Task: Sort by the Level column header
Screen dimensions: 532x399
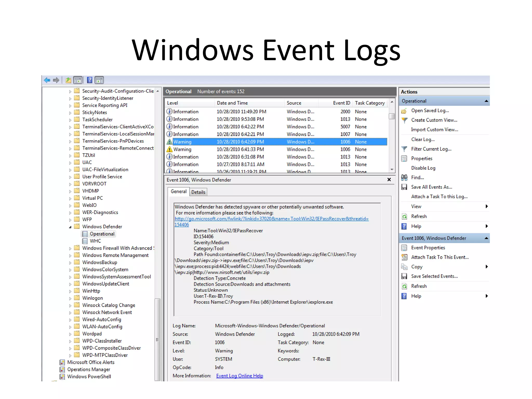Action: tap(190, 103)
